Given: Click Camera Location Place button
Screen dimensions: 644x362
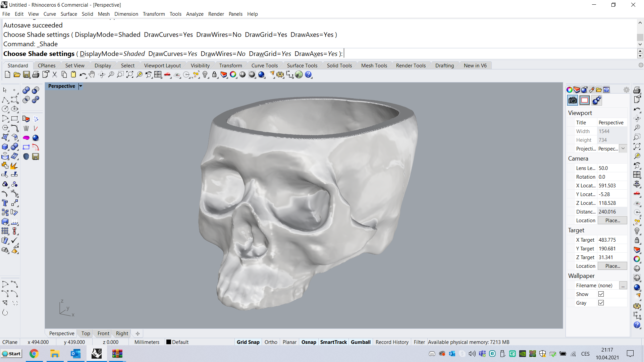Looking at the screenshot, I should point(612,220).
